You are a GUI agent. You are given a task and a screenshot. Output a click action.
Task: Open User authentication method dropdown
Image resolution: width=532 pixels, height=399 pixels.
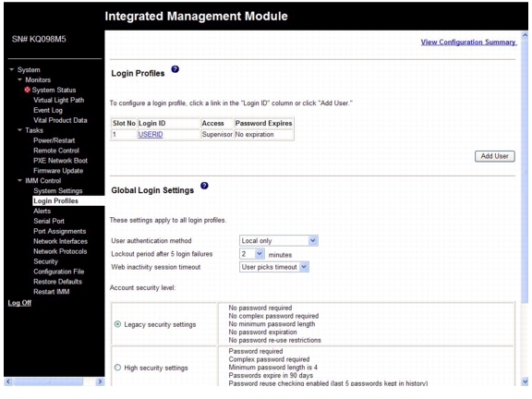279,240
